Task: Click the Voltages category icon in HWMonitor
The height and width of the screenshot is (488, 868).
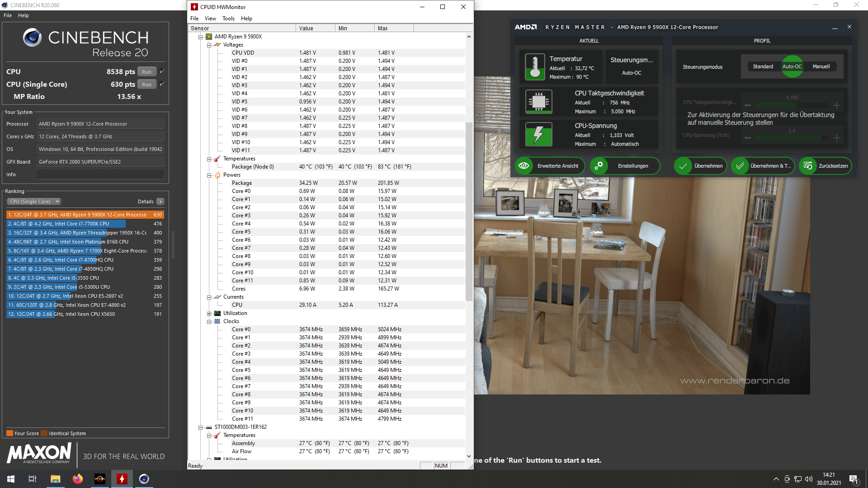Action: pos(217,45)
